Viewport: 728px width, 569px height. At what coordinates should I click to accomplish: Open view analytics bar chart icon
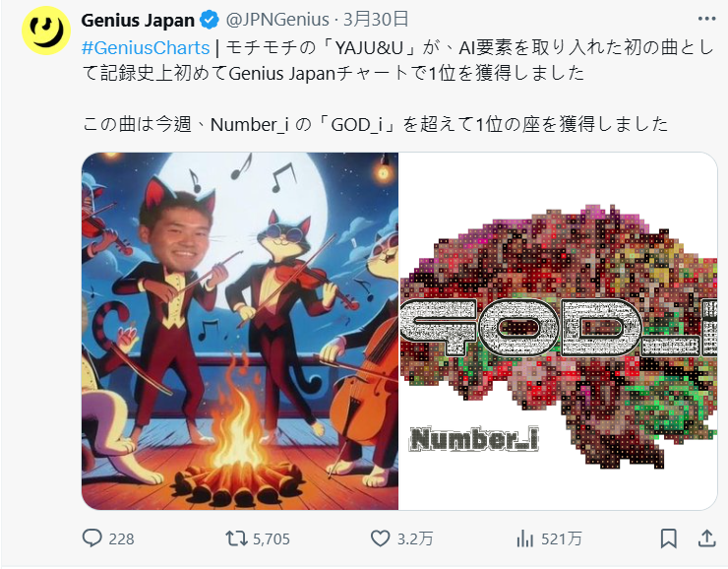pos(525,538)
